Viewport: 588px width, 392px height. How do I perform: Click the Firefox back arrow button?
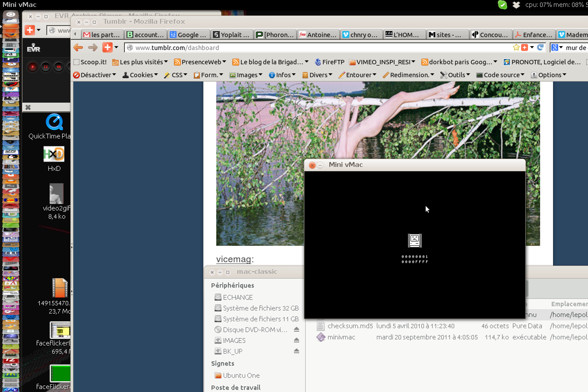tap(78, 48)
